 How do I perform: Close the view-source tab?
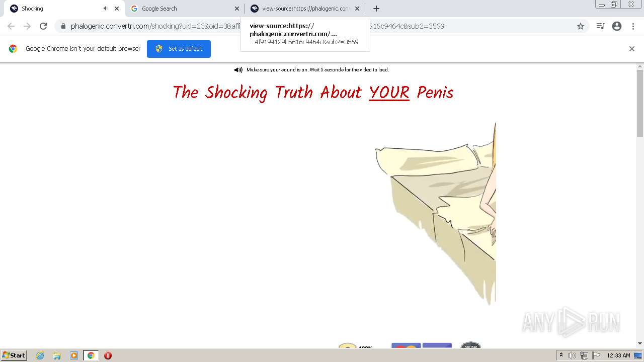click(x=357, y=9)
